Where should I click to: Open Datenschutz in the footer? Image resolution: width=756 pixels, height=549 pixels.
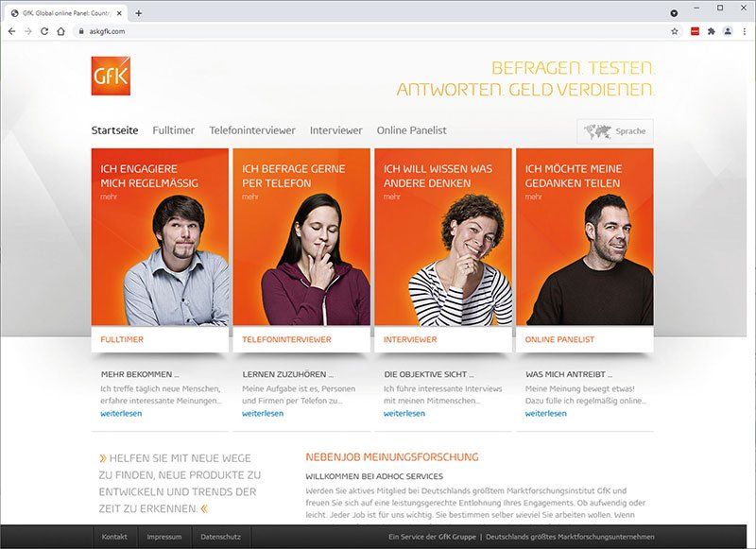click(x=221, y=537)
